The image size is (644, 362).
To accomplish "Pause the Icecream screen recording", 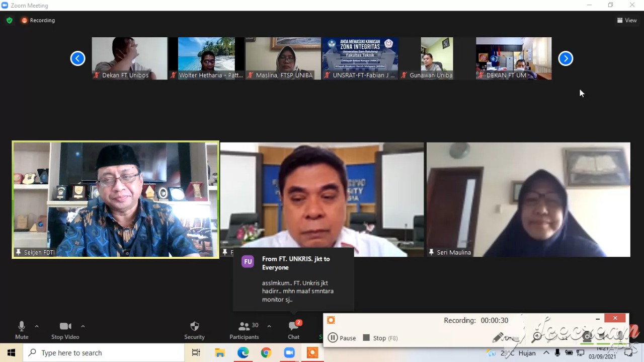I will click(342, 338).
